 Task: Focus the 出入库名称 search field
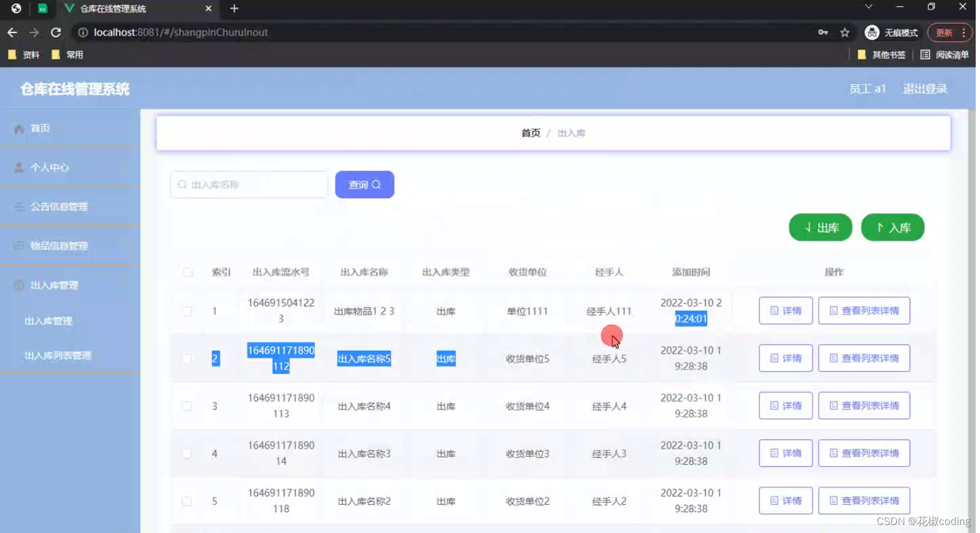249,184
